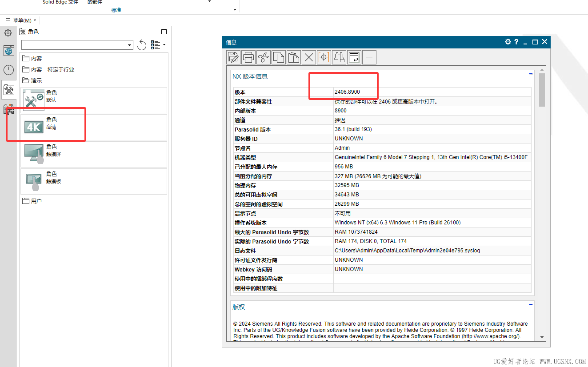Select the 角色 触摸屏 role
The width and height of the screenshot is (588, 367).
94,154
